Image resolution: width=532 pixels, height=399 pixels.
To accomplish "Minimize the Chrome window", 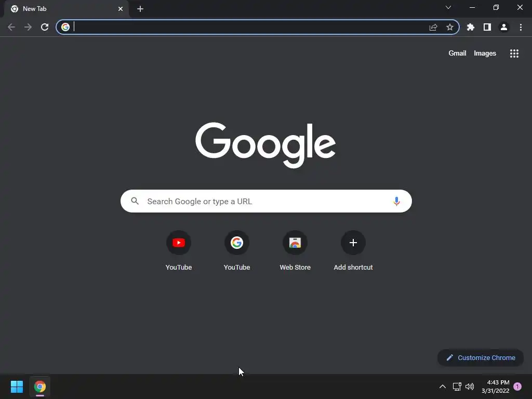I will pyautogui.click(x=472, y=7).
